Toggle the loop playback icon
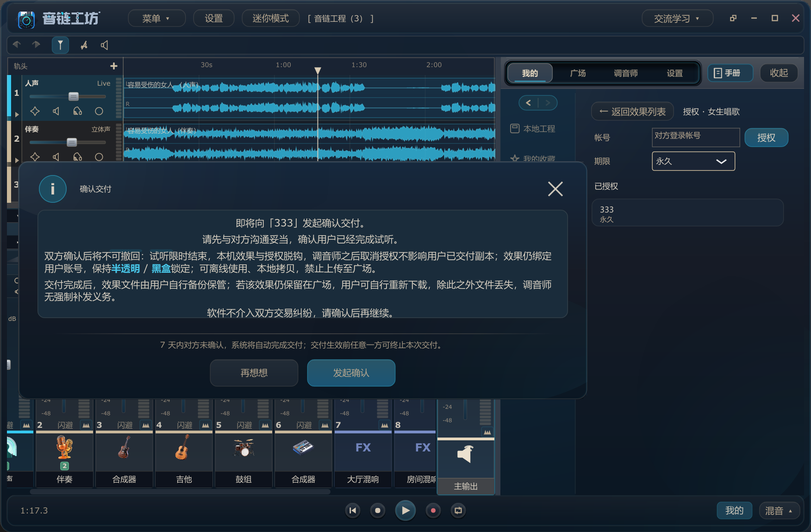Viewport: 811px width, 532px height. coord(458,510)
